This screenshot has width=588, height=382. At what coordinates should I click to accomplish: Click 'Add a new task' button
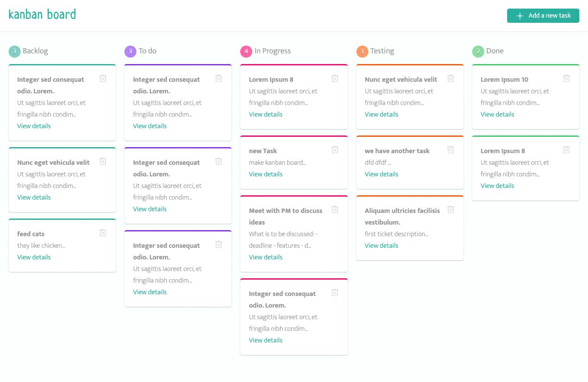(543, 16)
